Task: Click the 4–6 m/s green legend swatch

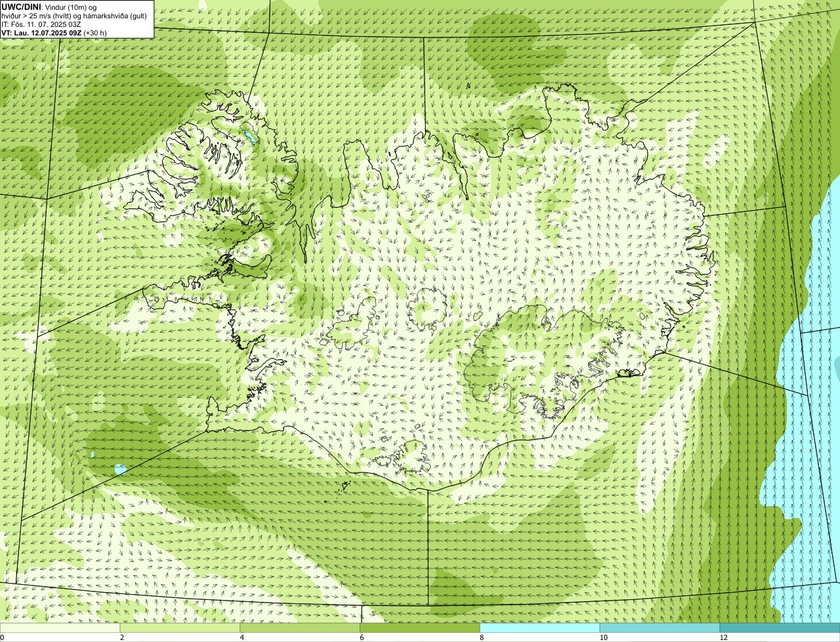Action: coord(301,628)
